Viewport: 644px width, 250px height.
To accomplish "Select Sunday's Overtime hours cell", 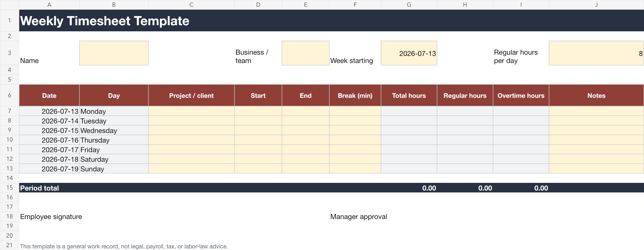I will pyautogui.click(x=521, y=169).
